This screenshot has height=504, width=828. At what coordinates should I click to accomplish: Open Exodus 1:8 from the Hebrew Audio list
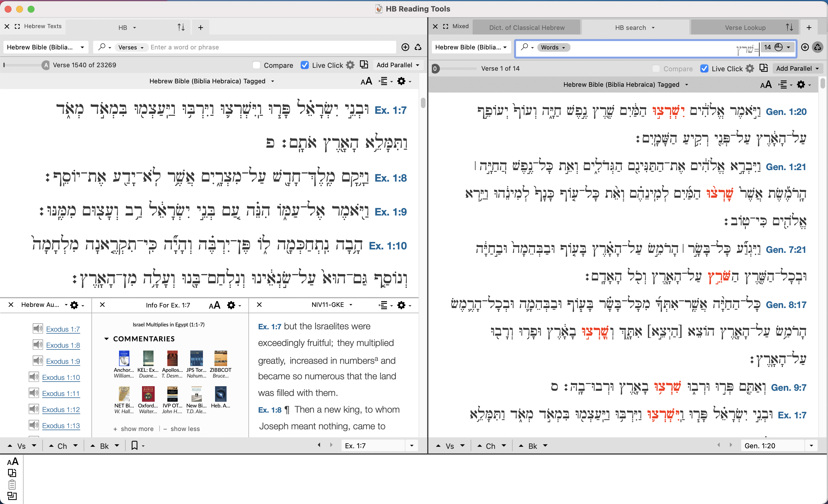(x=64, y=345)
